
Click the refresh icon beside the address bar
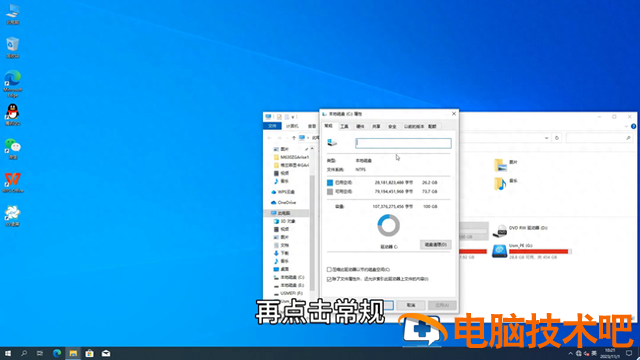click(557, 138)
